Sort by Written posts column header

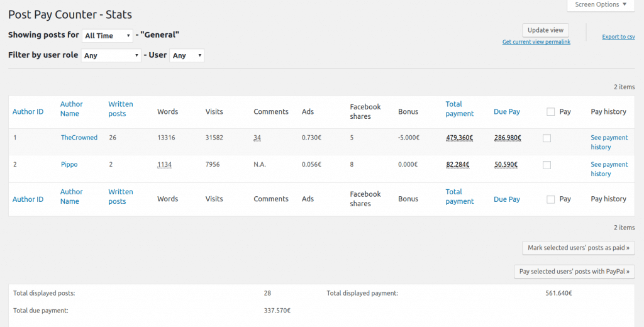pyautogui.click(x=120, y=109)
